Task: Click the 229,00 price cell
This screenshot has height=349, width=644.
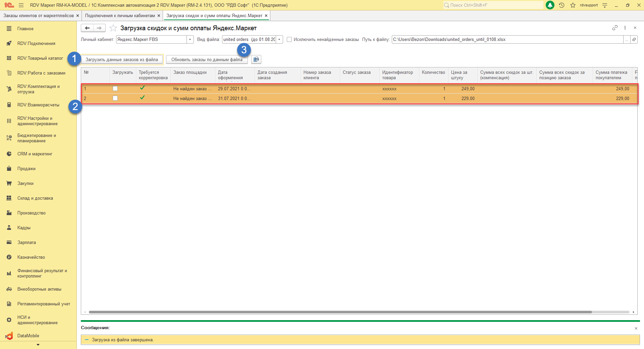Action: click(463, 98)
